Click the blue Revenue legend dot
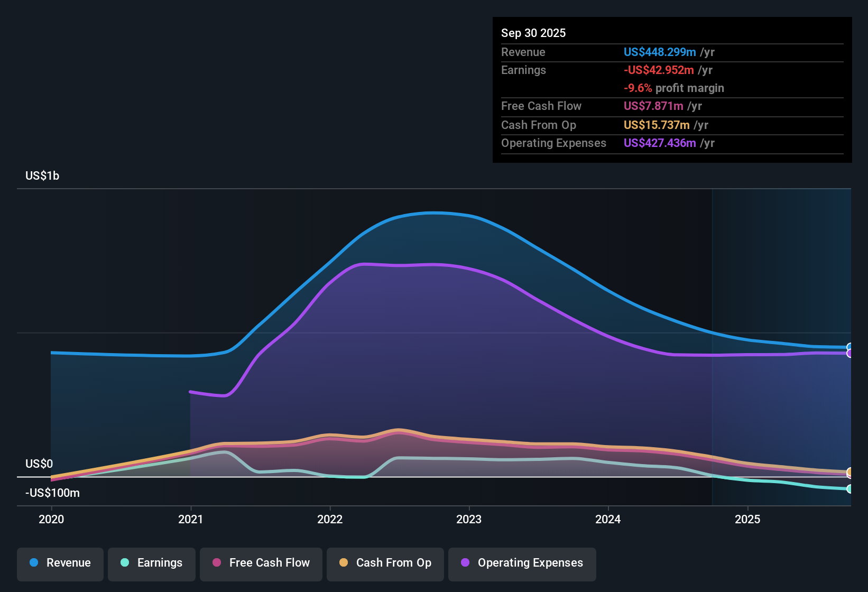 coord(33,563)
